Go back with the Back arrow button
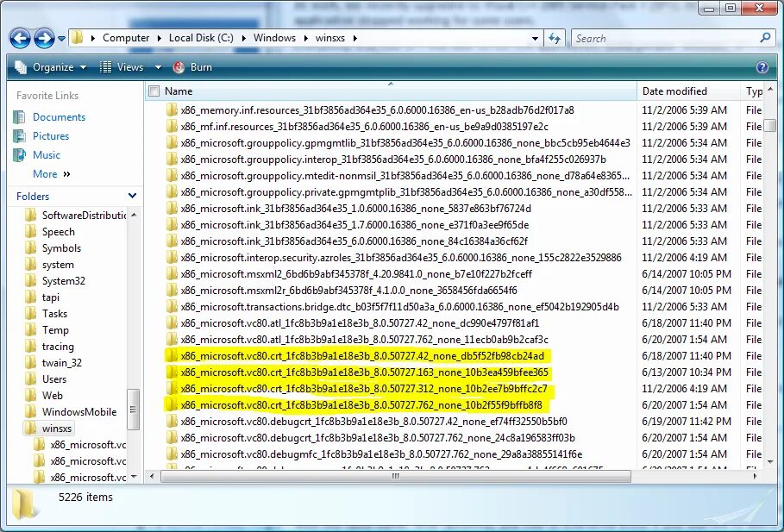This screenshot has width=784, height=532. pyautogui.click(x=20, y=38)
